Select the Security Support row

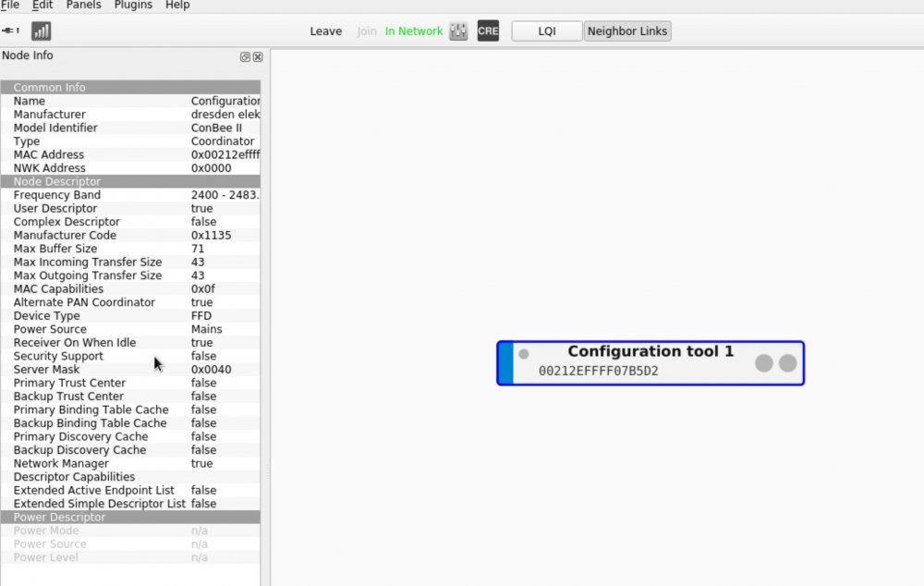coord(130,356)
